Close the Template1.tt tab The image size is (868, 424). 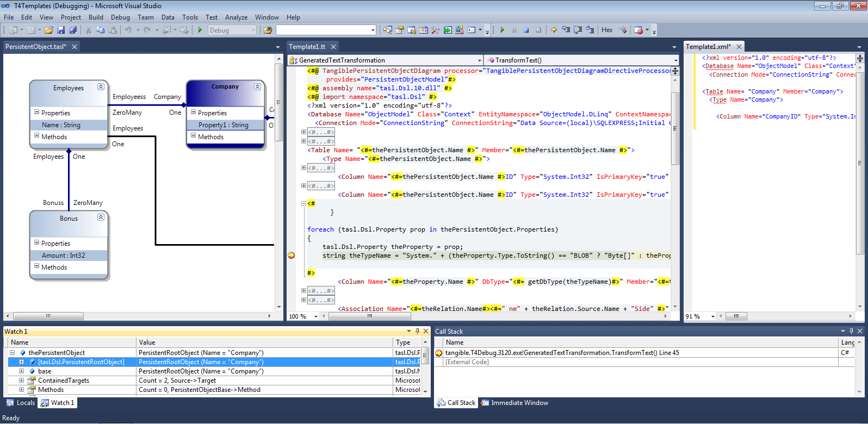333,47
